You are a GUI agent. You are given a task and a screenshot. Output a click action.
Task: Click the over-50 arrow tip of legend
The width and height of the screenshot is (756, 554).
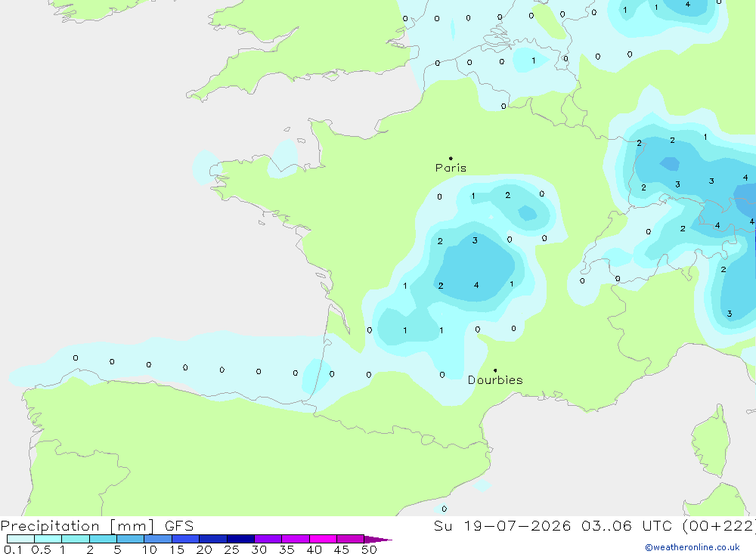coord(378,540)
